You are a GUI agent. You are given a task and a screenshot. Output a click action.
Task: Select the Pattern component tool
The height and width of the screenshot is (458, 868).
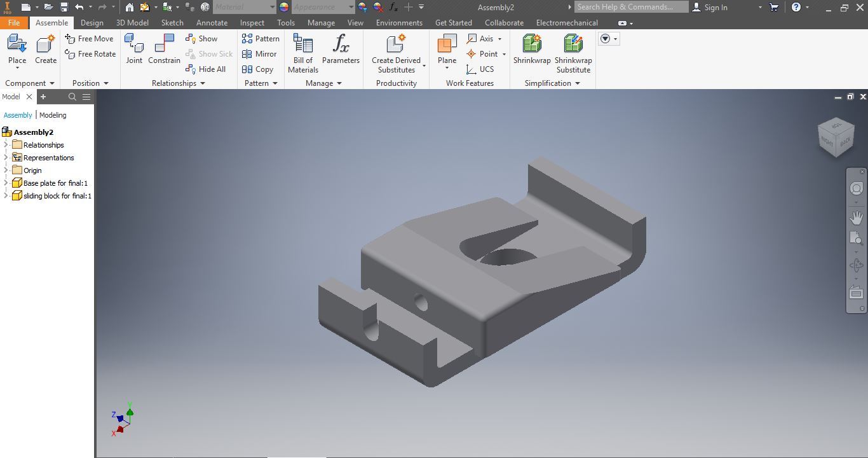[261, 39]
